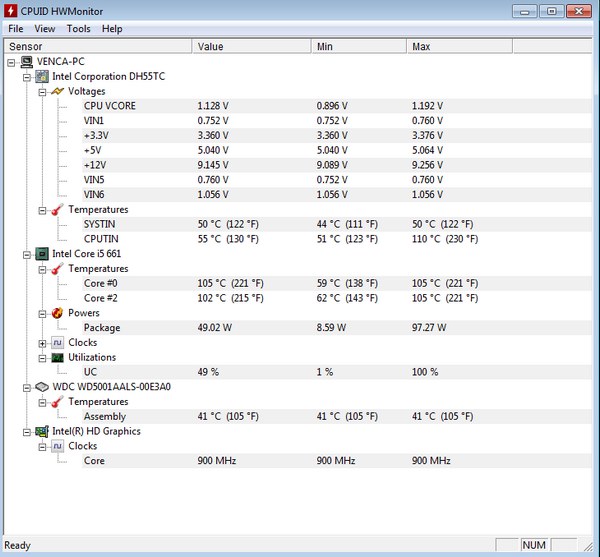
Task: Select the Package power row
Action: click(x=337, y=328)
